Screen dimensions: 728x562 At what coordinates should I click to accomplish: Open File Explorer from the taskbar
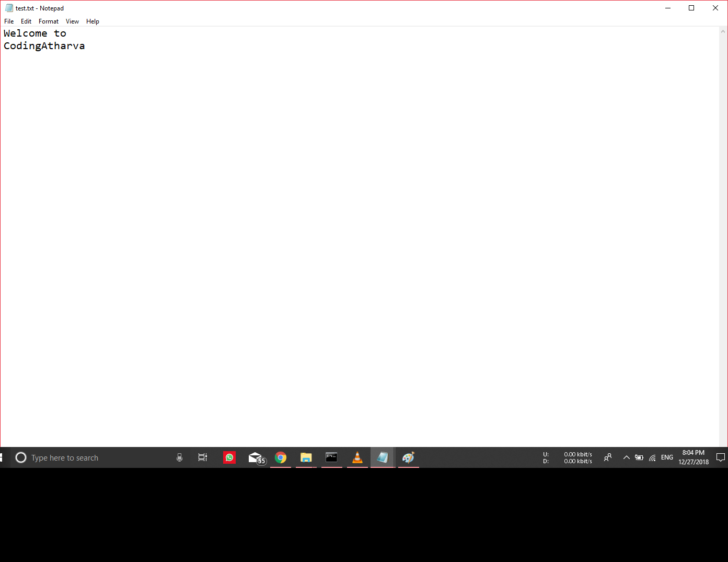coord(306,457)
